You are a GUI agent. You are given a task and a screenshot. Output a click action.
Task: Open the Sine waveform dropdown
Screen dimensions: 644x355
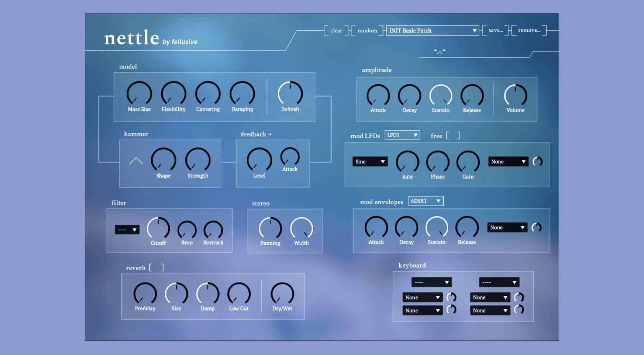click(x=370, y=162)
